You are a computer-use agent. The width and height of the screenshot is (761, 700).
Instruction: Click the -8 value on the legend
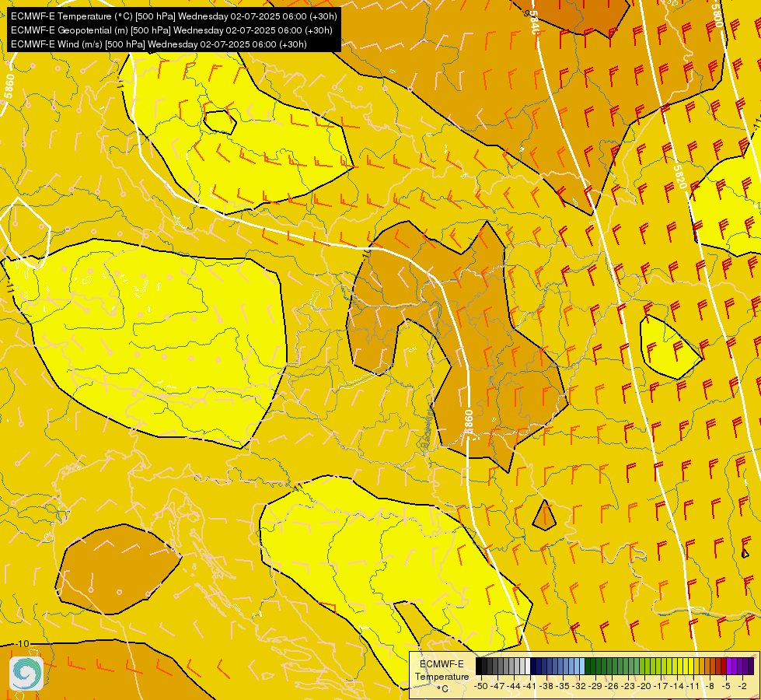[710, 686]
